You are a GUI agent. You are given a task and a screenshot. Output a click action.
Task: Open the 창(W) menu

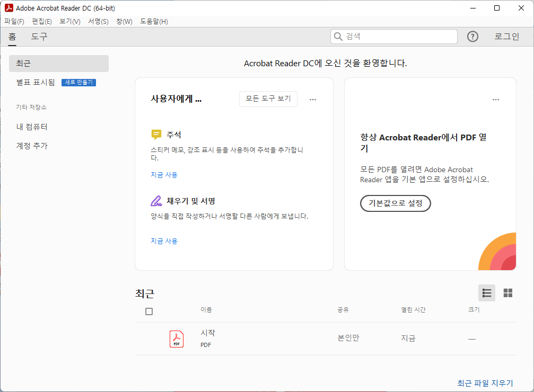(x=124, y=21)
